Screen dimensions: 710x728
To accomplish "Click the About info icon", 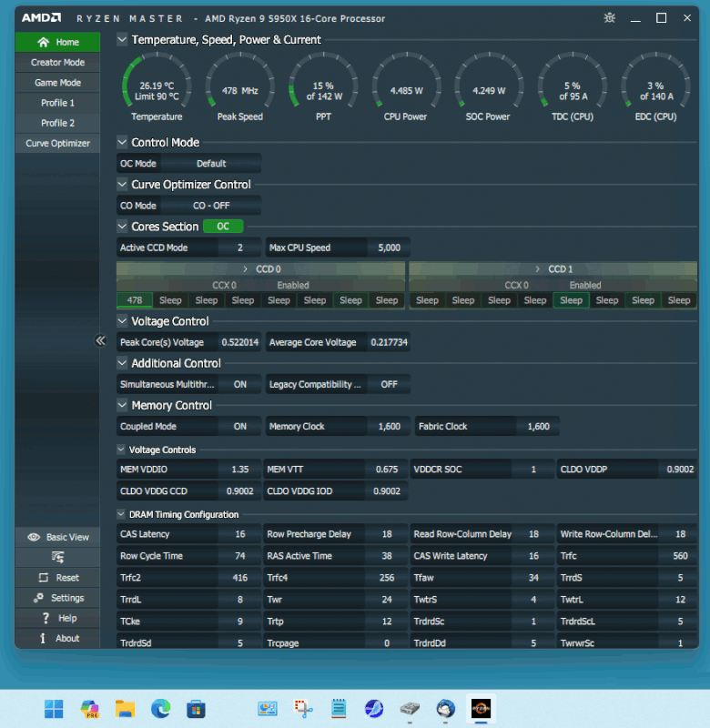I will [43, 639].
